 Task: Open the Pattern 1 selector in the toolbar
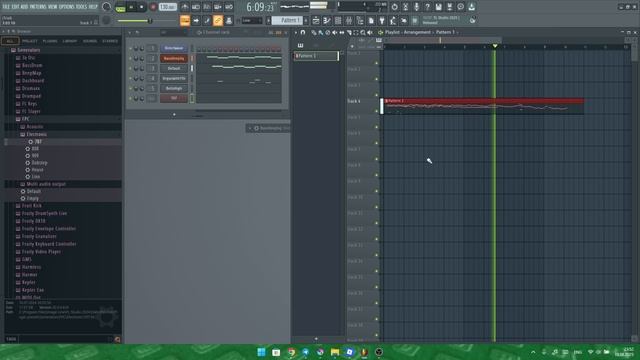coord(287,20)
